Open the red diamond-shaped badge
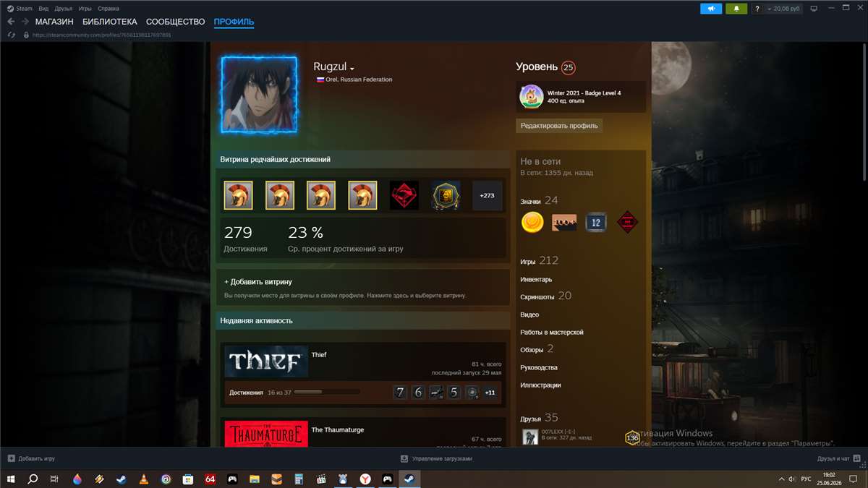Image resolution: width=868 pixels, height=488 pixels. [x=628, y=222]
